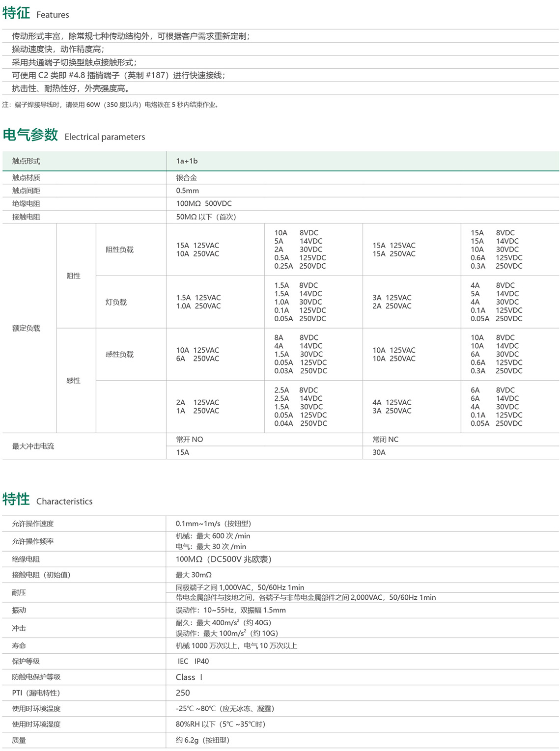Select the 银合金 contact material value
The width and height of the screenshot is (560, 751).
coord(186,178)
